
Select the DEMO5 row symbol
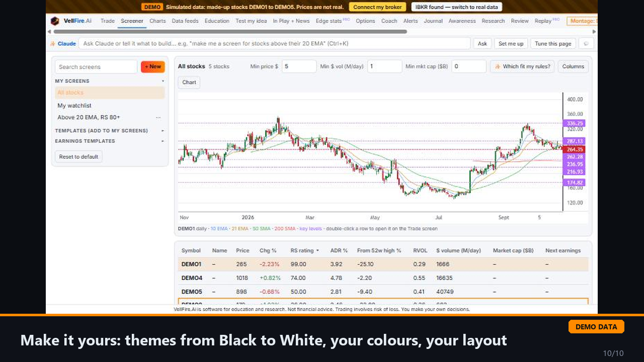pyautogui.click(x=192, y=292)
